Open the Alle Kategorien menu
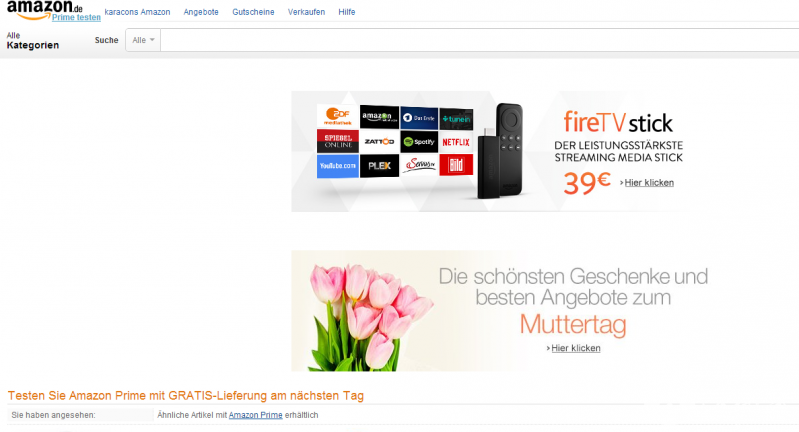799x432 pixels. [33, 41]
